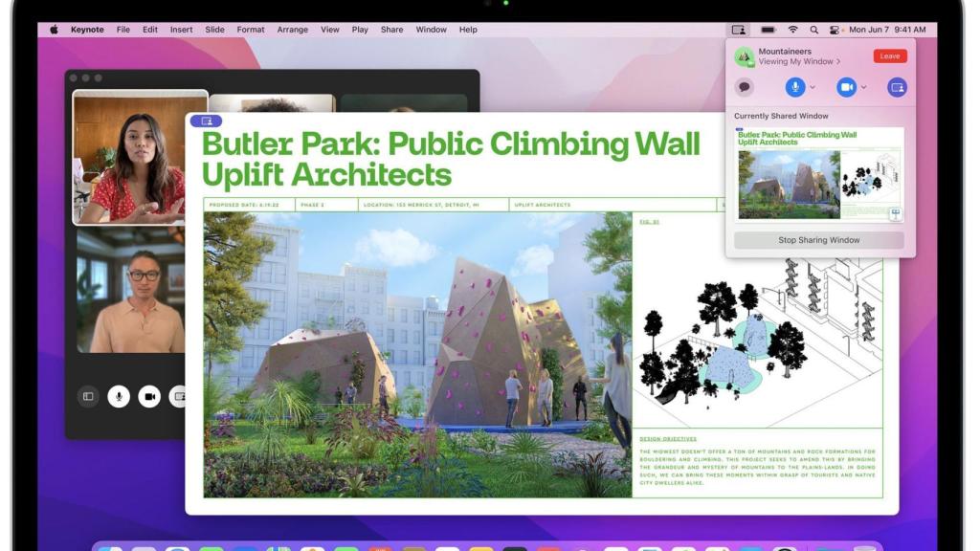Click Stop Sharing Window button

pyautogui.click(x=818, y=240)
